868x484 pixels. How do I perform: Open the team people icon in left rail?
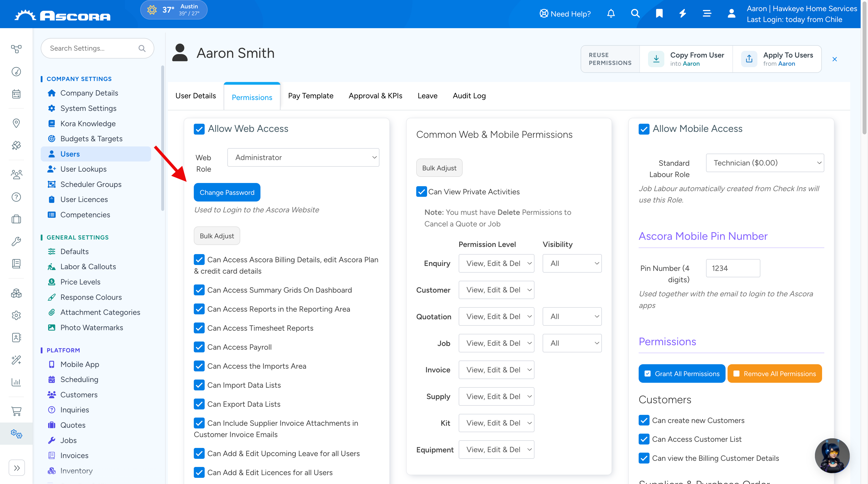click(x=16, y=174)
